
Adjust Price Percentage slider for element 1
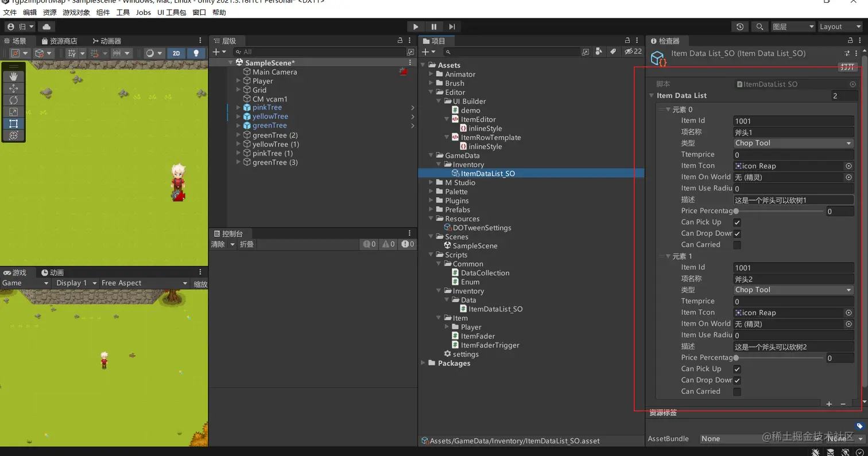[778, 358]
